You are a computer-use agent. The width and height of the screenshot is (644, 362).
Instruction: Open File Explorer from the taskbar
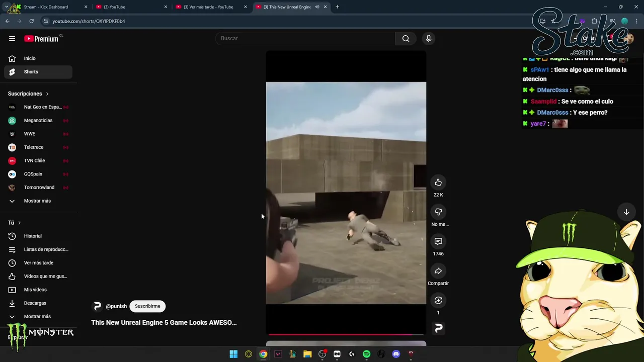[307, 354]
